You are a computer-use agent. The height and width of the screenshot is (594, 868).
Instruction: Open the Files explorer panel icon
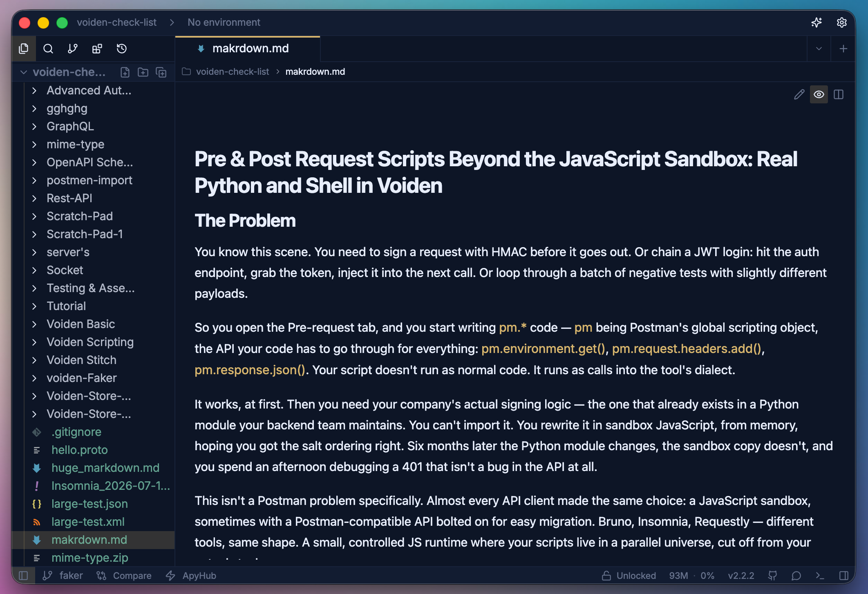coord(24,49)
